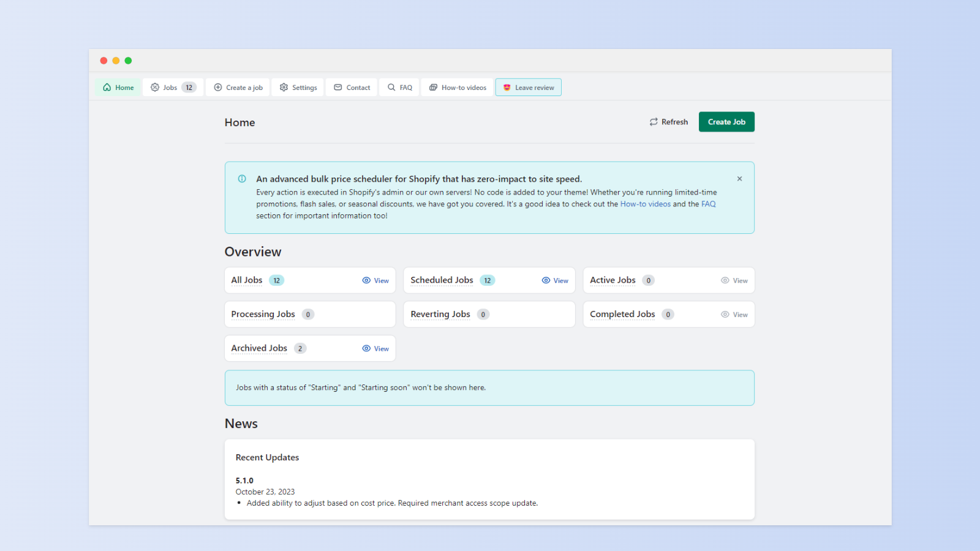980x551 pixels.
Task: Click the FAQ link inside the banner text
Action: pos(708,203)
